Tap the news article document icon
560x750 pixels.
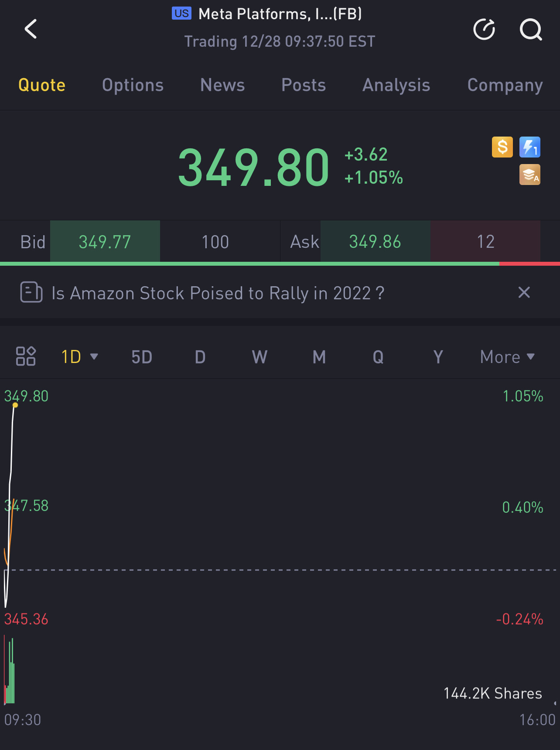click(x=31, y=292)
